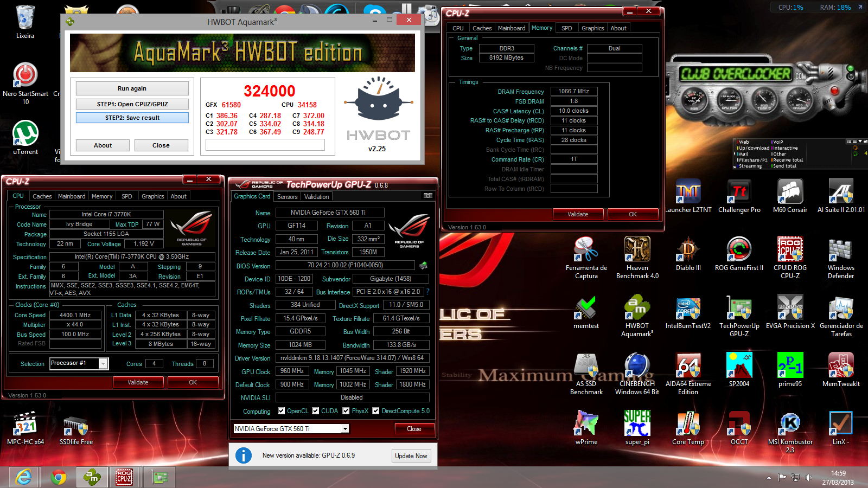This screenshot has width=868, height=488.
Task: Click Run again in Aquamark
Action: pos(132,88)
